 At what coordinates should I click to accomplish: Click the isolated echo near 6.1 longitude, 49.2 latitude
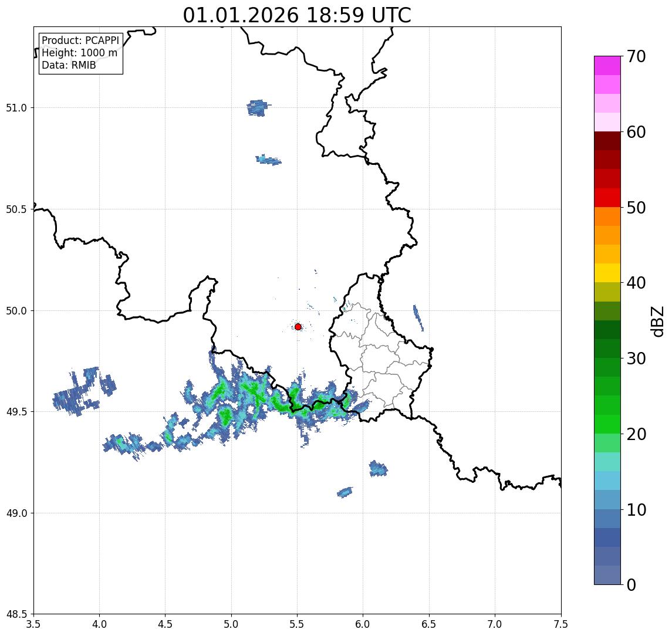[x=378, y=468]
